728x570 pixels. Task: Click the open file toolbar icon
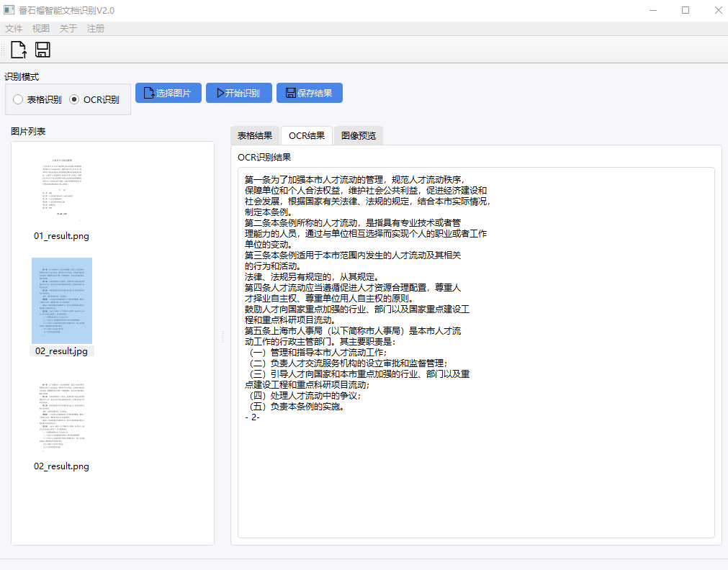click(19, 50)
